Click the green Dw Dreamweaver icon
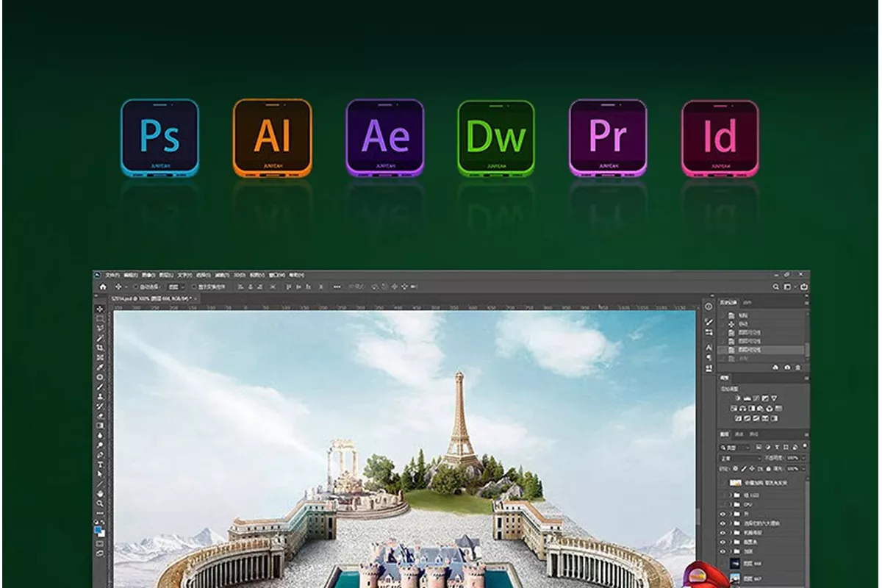Image resolution: width=882 pixels, height=588 pixels. pyautogui.click(x=496, y=138)
